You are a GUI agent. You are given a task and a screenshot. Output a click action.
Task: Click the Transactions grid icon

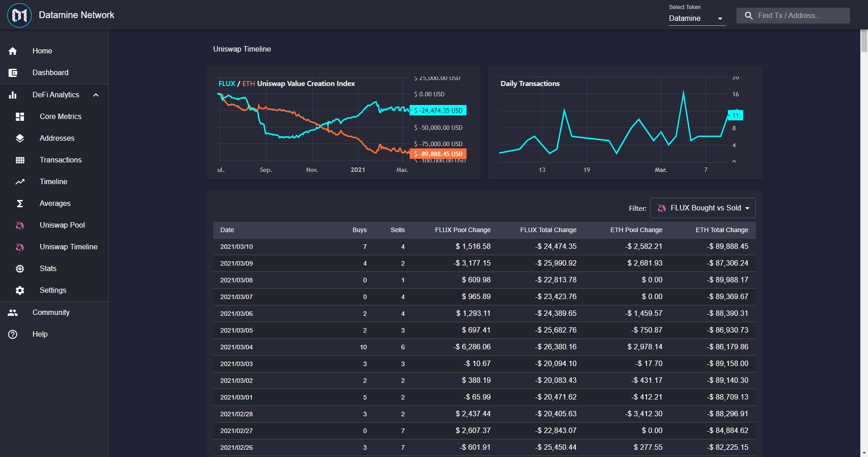click(20, 160)
